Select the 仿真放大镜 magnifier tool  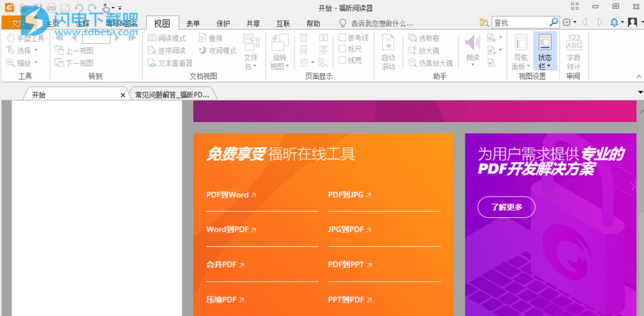coord(431,63)
